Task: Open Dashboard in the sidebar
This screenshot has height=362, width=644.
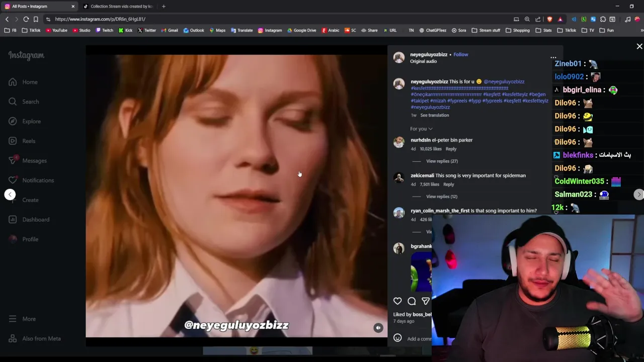Action: point(29,219)
